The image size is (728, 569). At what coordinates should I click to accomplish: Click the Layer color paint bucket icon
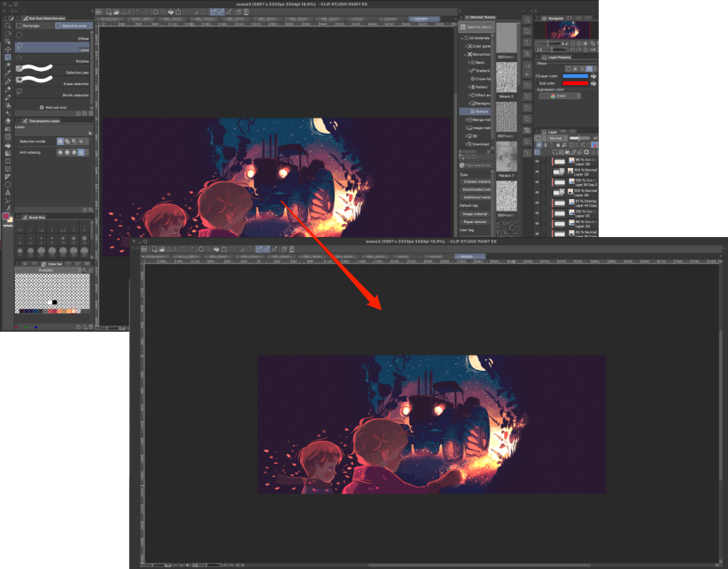pos(592,76)
